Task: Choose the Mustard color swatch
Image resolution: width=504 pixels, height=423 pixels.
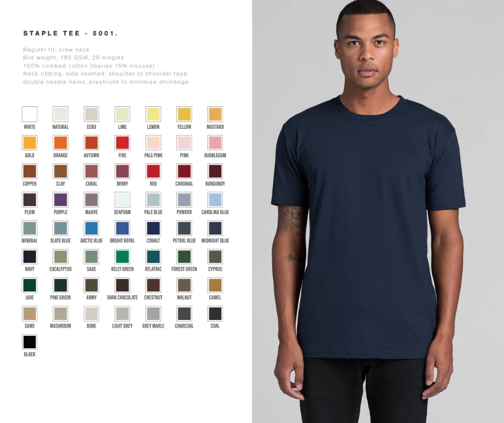Action: pyautogui.click(x=215, y=114)
